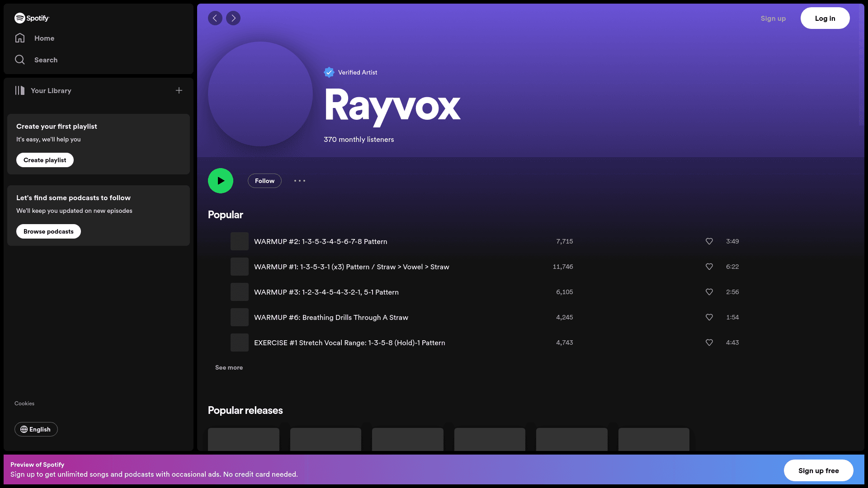Follow the artist Rayvox
This screenshot has width=868, height=488.
click(264, 181)
